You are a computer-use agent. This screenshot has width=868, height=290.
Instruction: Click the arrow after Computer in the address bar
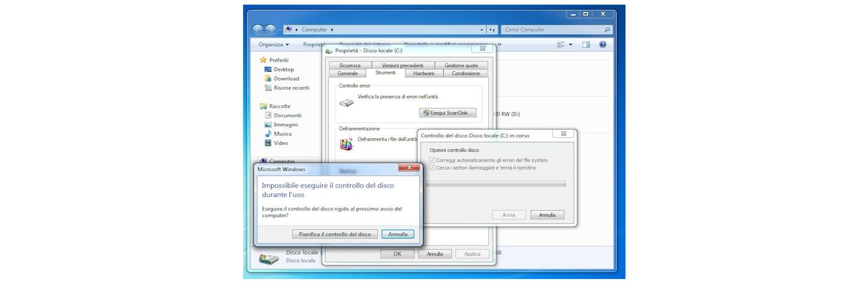pos(332,30)
